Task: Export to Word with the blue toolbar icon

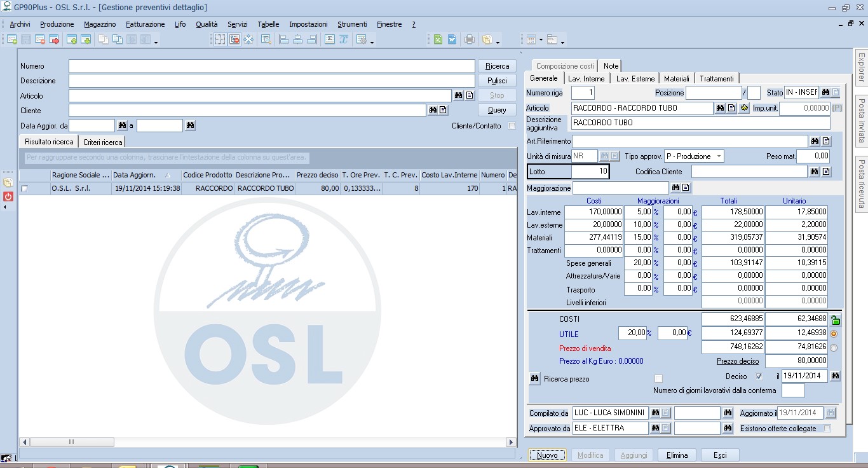Action: coord(452,39)
